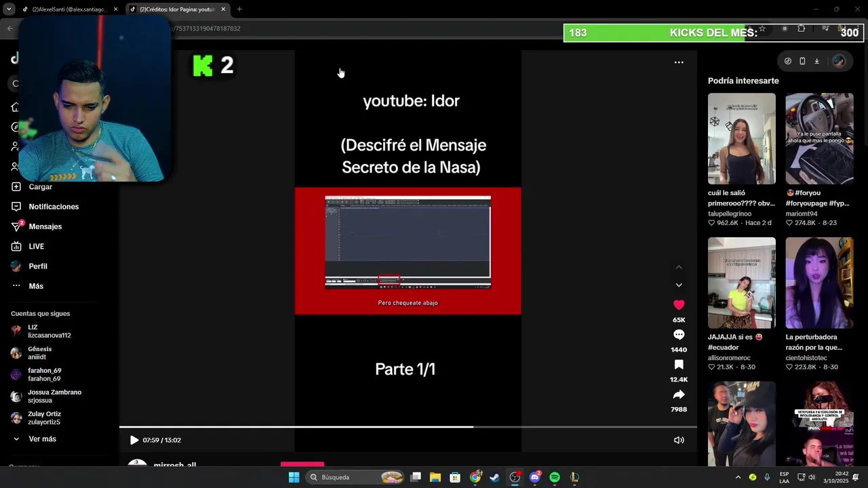Open Discord from the taskbar
Viewport: 868px width, 488px height.
point(535,477)
